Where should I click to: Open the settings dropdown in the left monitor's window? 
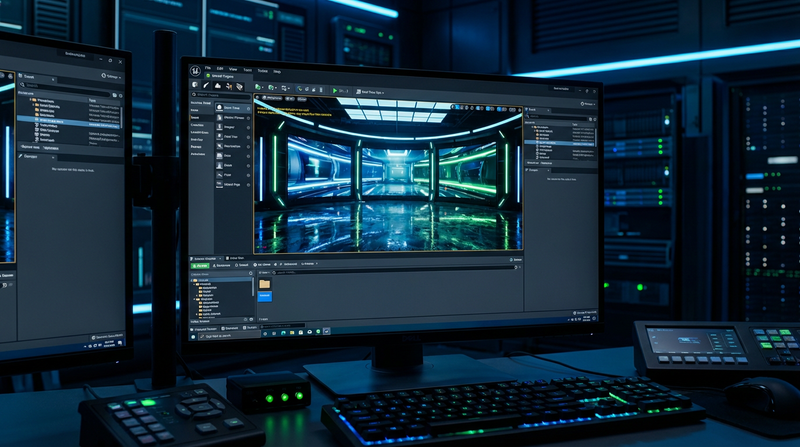click(111, 77)
